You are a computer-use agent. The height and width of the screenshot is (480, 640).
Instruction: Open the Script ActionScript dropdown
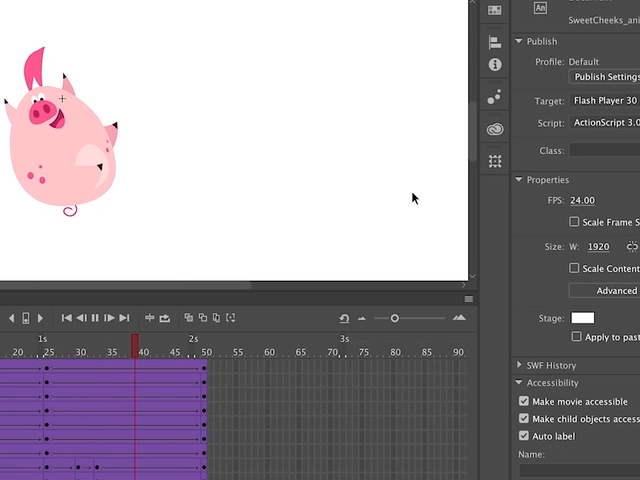(605, 122)
